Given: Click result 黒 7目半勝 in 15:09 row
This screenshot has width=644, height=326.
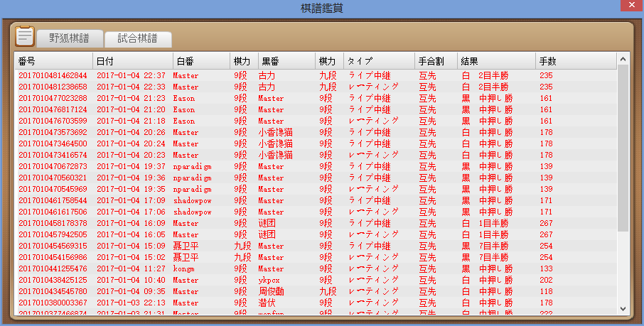Looking at the screenshot, I should (x=485, y=246).
